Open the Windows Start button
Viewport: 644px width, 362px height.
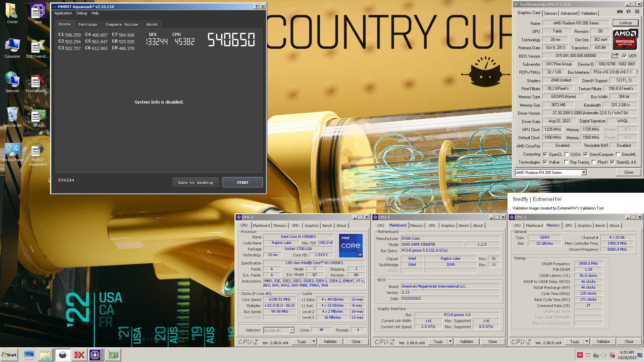(9, 355)
